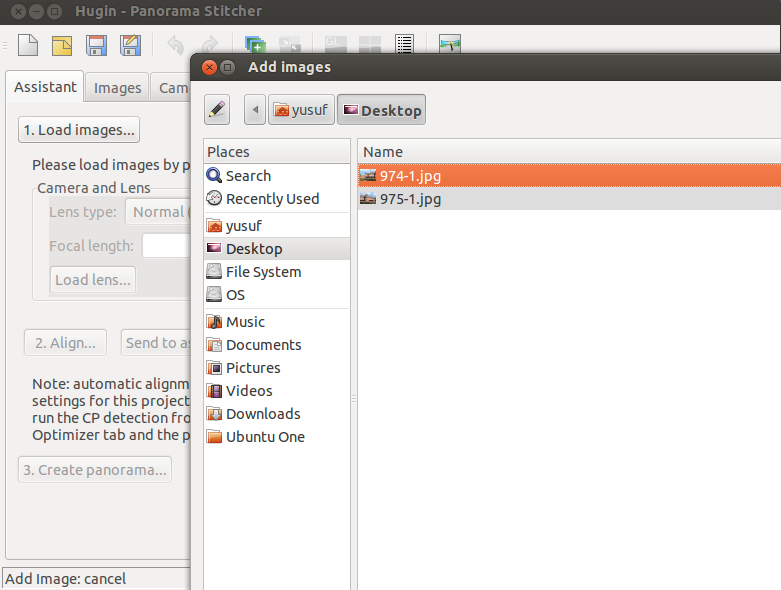Select Desktop in Places sidebar

point(277,248)
